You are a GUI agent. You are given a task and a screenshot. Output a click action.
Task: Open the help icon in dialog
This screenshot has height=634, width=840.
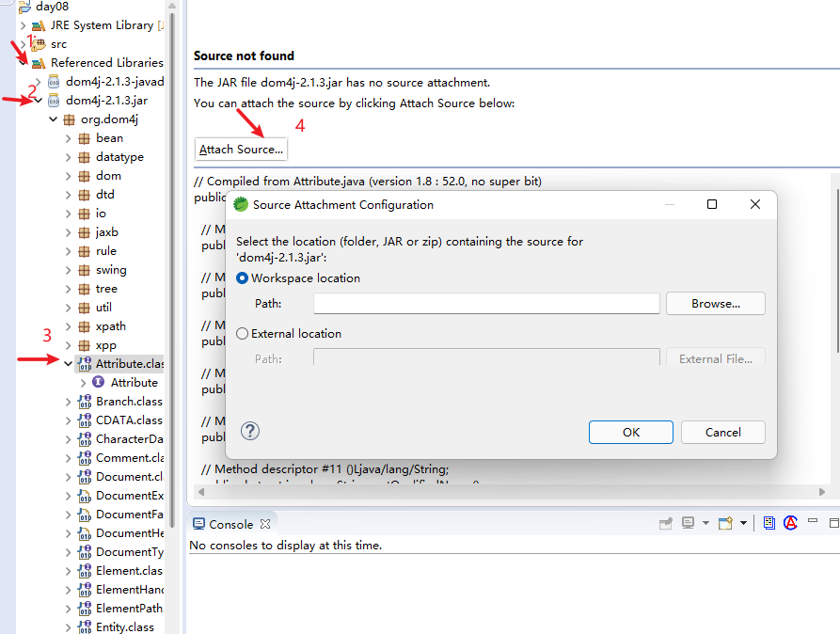(250, 431)
